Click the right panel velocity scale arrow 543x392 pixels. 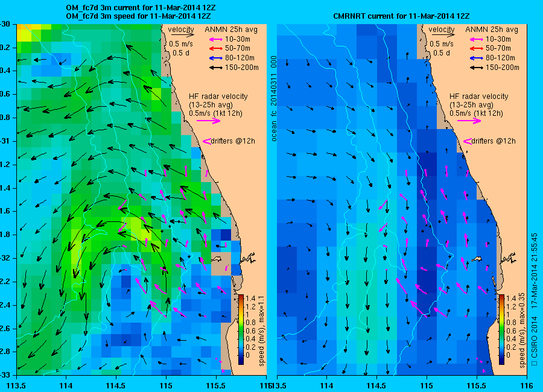tap(443, 35)
